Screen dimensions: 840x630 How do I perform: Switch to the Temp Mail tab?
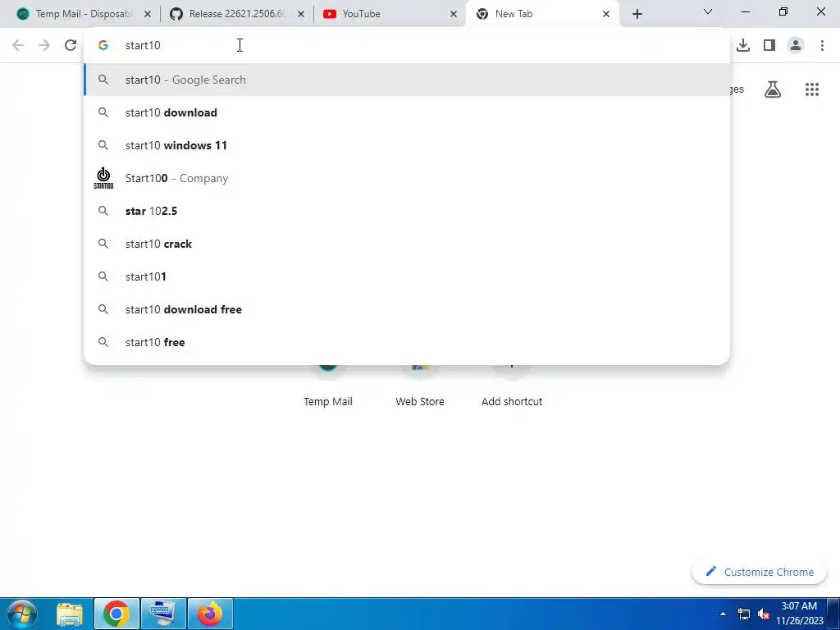82,14
